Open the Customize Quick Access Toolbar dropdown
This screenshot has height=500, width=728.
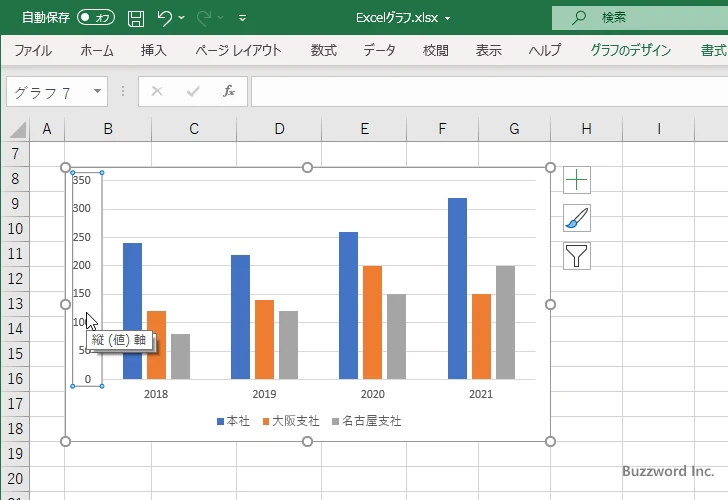242,18
